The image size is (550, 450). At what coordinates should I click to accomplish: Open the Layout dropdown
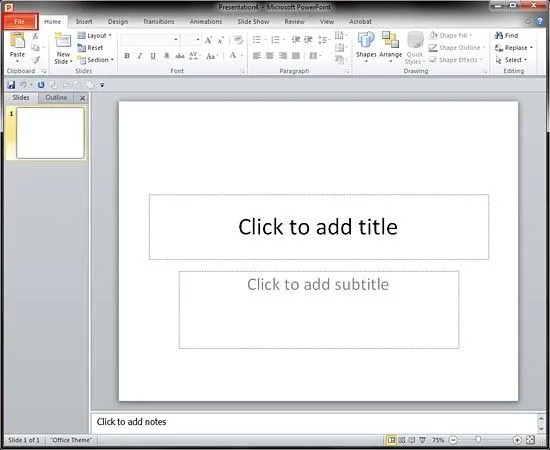point(94,35)
